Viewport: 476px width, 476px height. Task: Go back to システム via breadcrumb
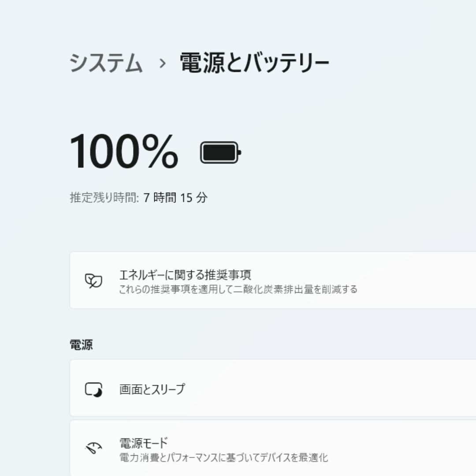106,63
